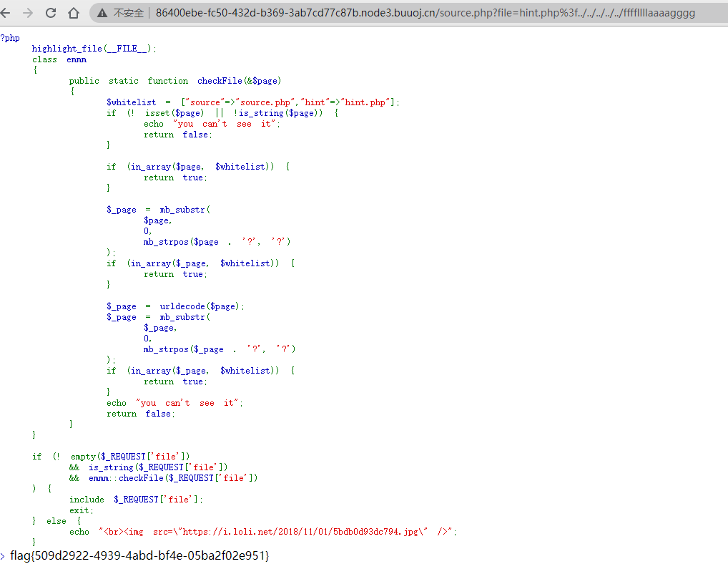The width and height of the screenshot is (728, 564).
Task: Click "if (in_array($page, $whitelist))" line
Action: (198, 166)
